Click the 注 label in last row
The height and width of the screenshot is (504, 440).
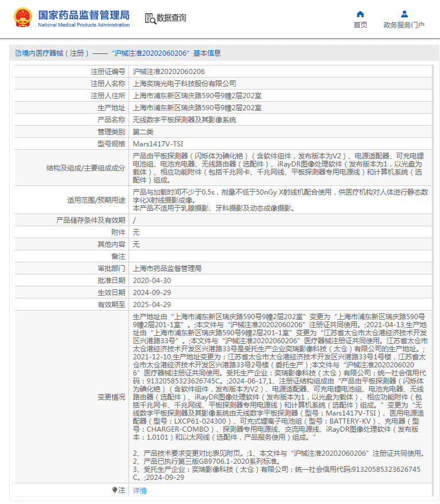coord(122,490)
